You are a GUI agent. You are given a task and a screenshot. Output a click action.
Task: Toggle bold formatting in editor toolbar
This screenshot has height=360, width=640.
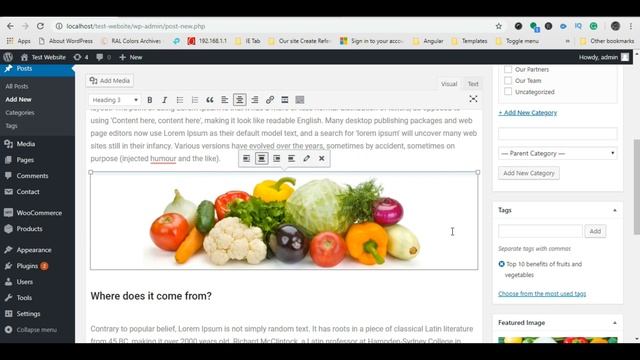(150, 100)
